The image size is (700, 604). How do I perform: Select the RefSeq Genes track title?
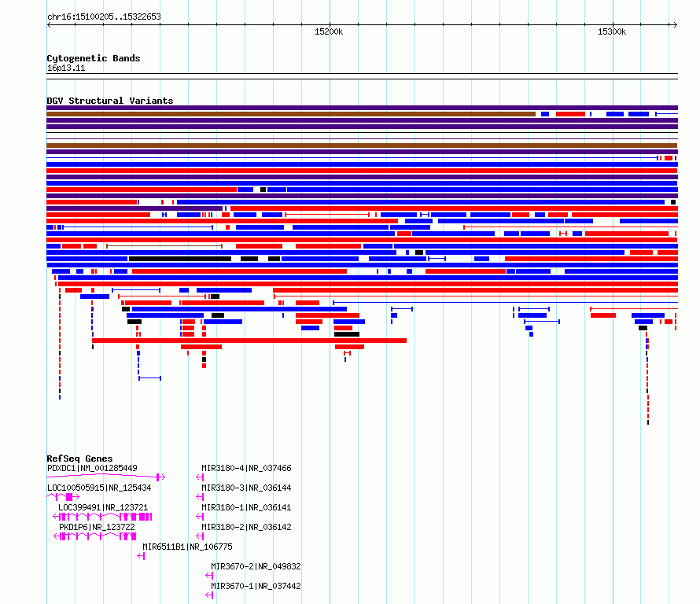[x=79, y=459]
